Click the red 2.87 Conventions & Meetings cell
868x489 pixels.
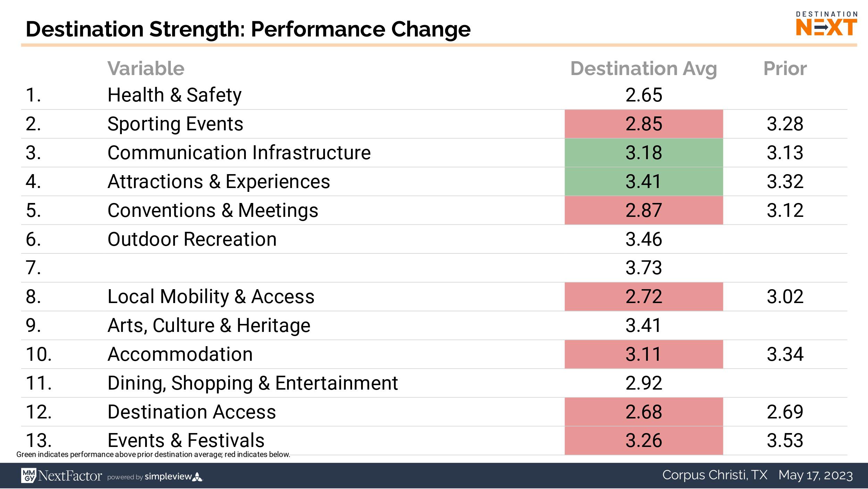click(x=643, y=210)
